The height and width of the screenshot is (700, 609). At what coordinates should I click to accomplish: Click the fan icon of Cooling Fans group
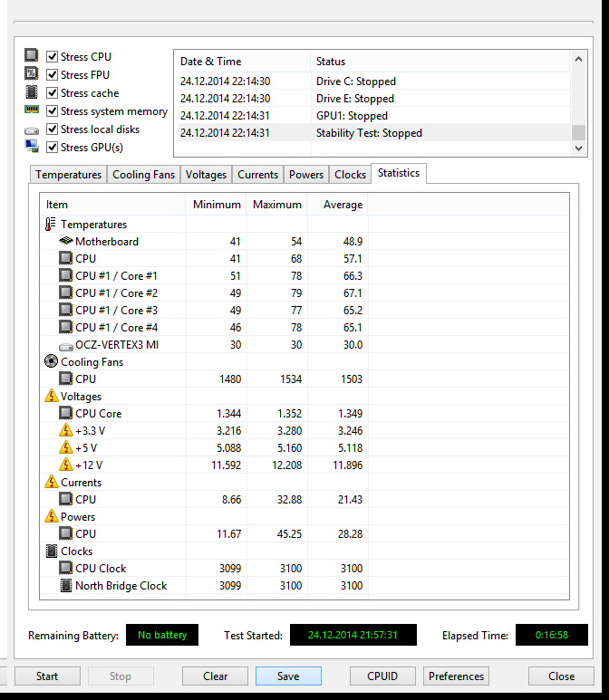(51, 361)
